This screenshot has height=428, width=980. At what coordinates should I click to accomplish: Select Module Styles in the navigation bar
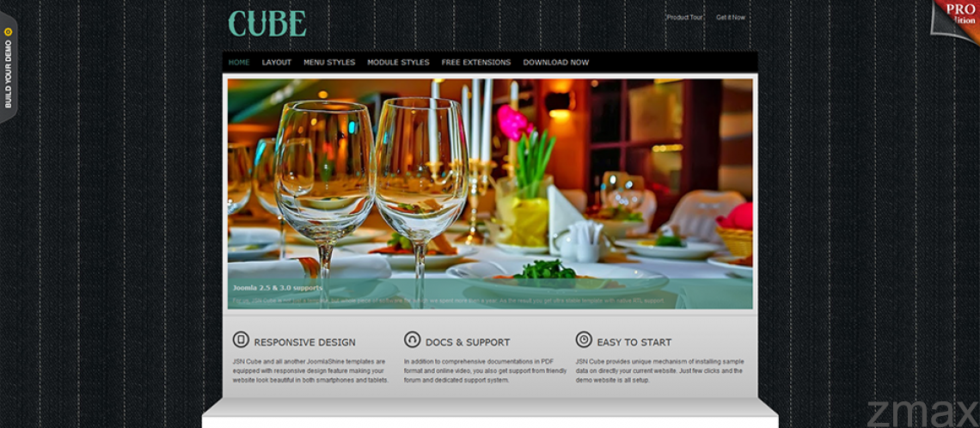click(398, 63)
